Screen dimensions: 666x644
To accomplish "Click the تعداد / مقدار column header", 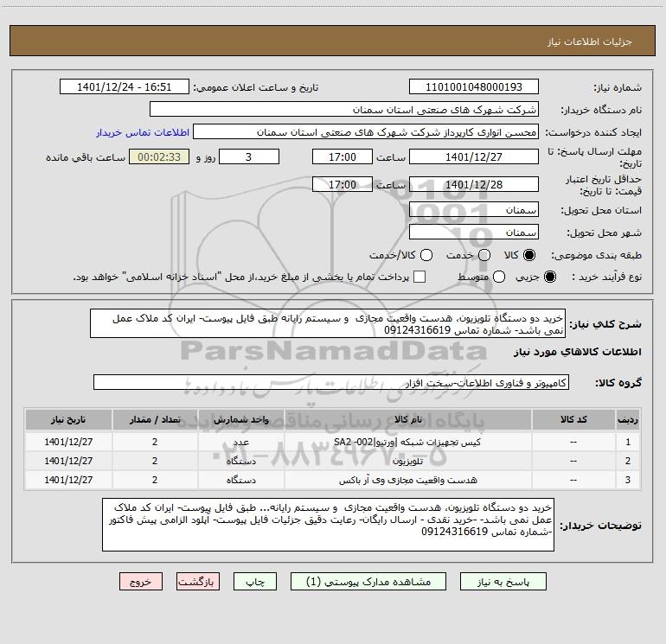I will point(155,419).
